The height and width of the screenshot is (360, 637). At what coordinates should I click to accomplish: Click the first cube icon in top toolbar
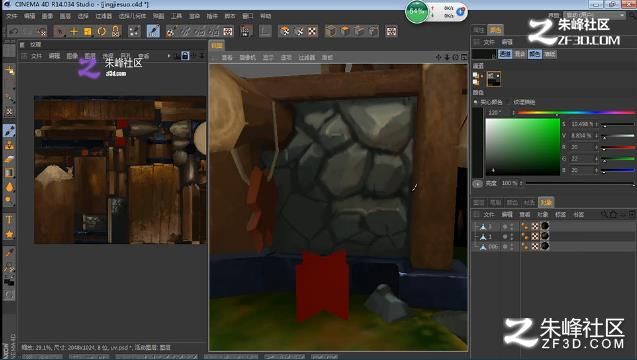[x=331, y=31]
